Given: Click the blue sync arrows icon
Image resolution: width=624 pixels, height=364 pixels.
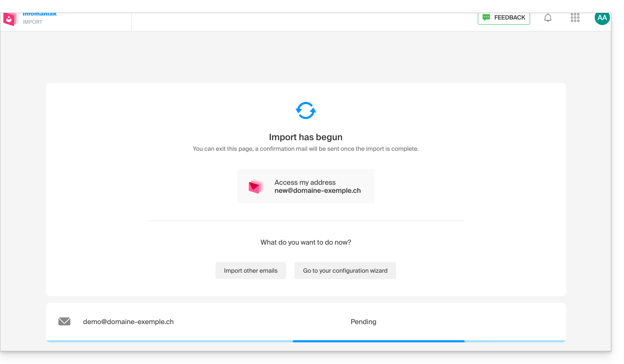Looking at the screenshot, I should point(306,110).
